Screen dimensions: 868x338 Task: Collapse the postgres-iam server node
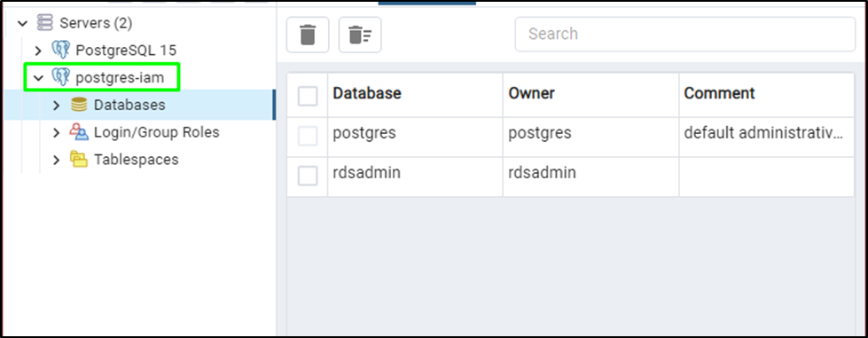(37, 77)
